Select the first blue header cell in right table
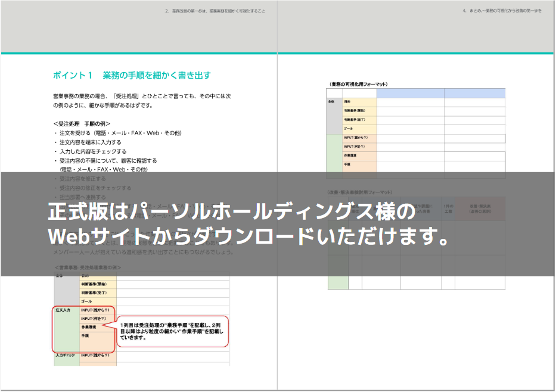 (410, 94)
